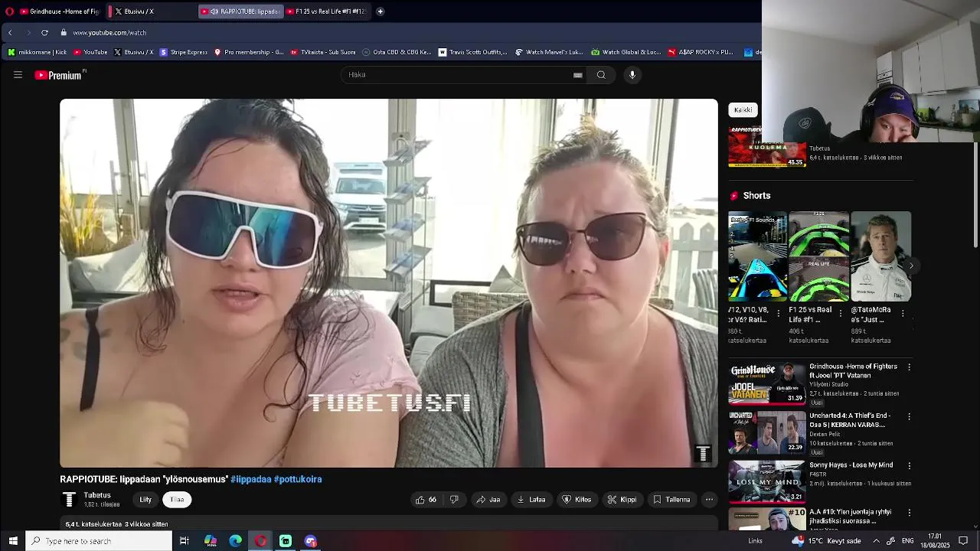The height and width of the screenshot is (551, 980).
Task: Switch to Etusivu / X browser tab
Action: (150, 11)
